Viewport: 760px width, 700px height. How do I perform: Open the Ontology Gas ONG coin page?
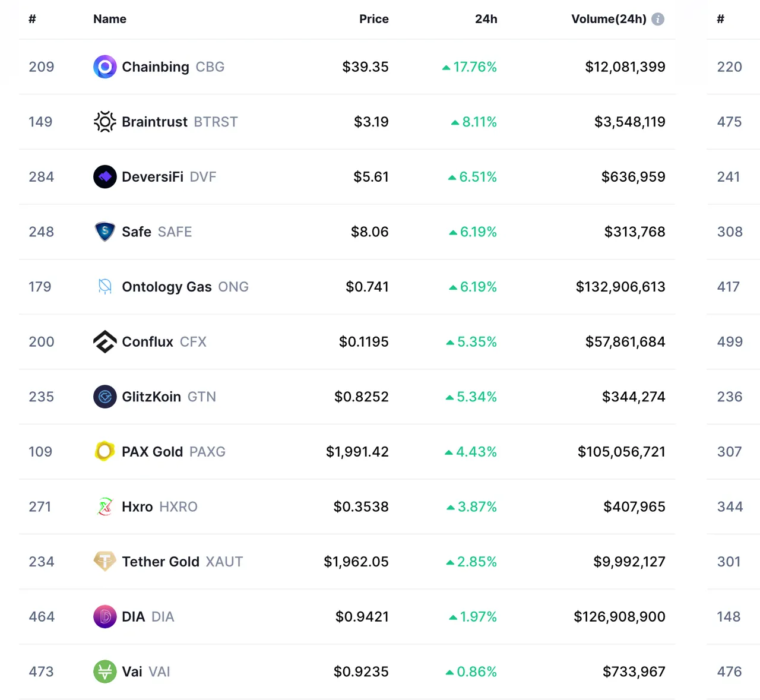185,287
